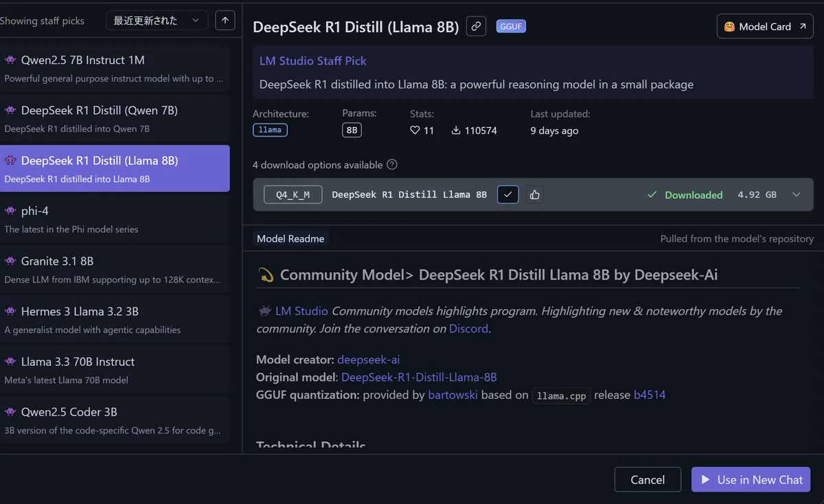This screenshot has width=824, height=504.
Task: Open the sort dropdown labeled 最近更新された
Action: [x=157, y=21]
